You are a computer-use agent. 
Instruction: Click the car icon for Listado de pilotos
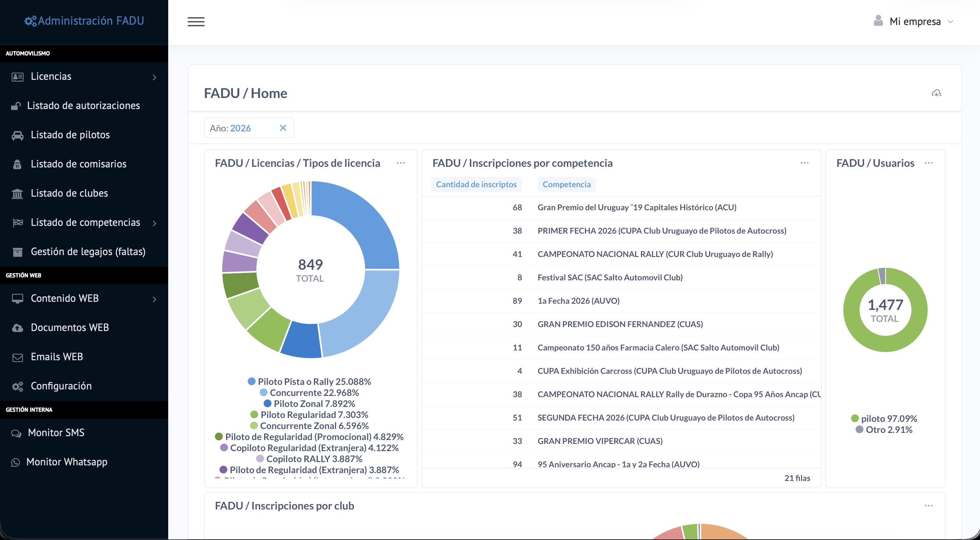click(x=18, y=135)
